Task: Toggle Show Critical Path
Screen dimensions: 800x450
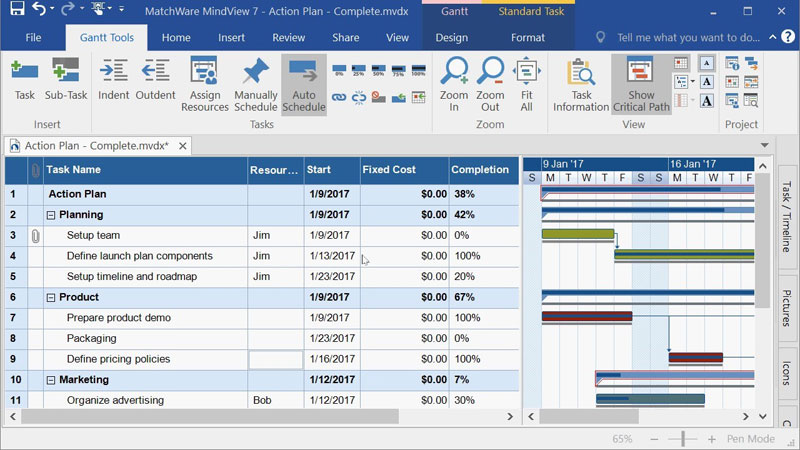Action: point(641,85)
